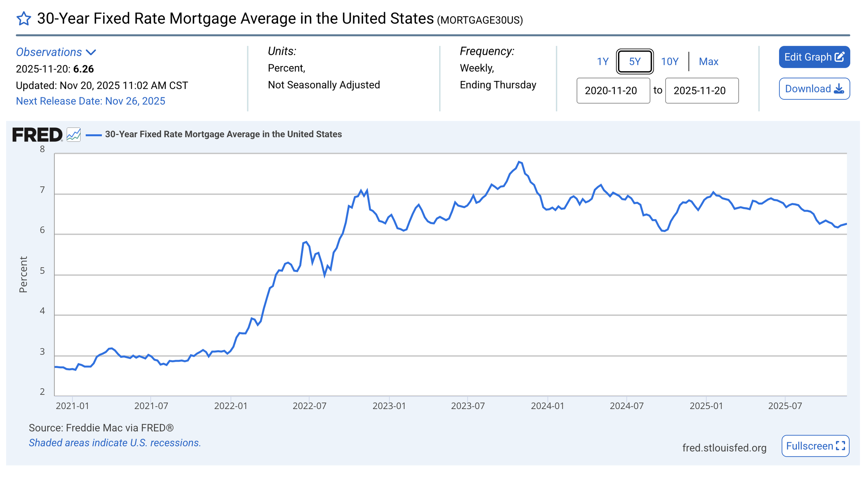The width and height of the screenshot is (868, 477).
Task: Show Max time range
Action: tap(709, 61)
